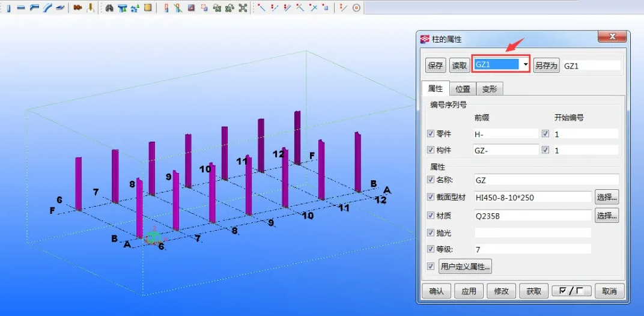Image resolution: width=644 pixels, height=316 pixels.
Task: Click the circular target icon in toolbar
Action: click(356, 8)
